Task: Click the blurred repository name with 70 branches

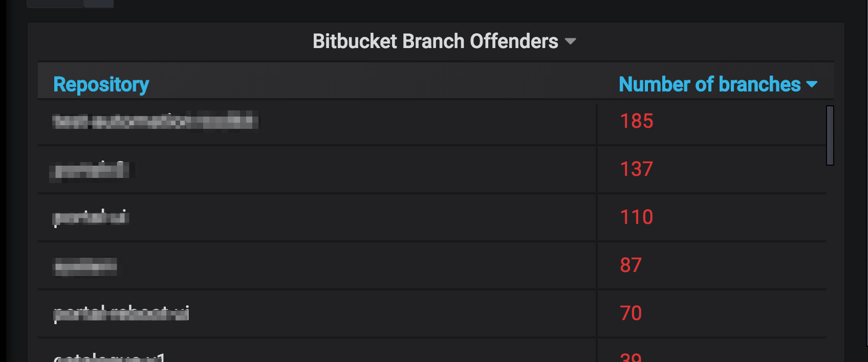Action: [x=121, y=313]
